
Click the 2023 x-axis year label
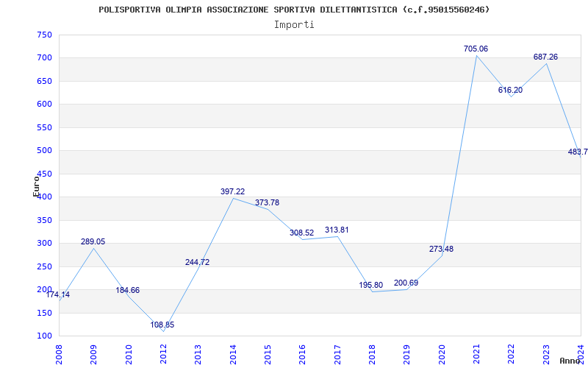pos(546,355)
